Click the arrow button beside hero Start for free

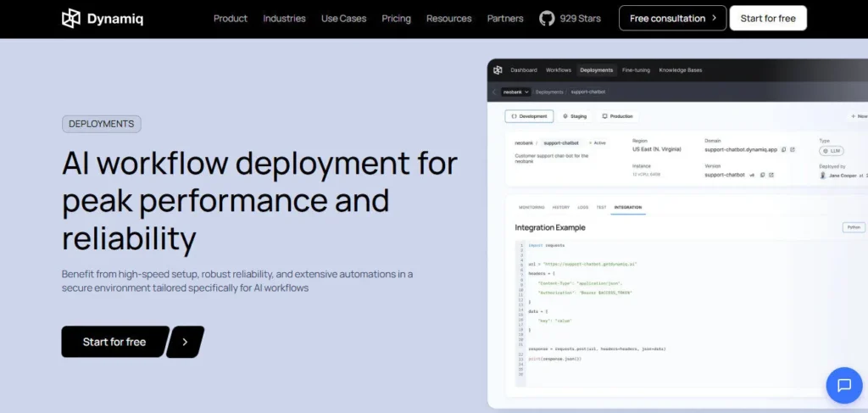pyautogui.click(x=185, y=342)
